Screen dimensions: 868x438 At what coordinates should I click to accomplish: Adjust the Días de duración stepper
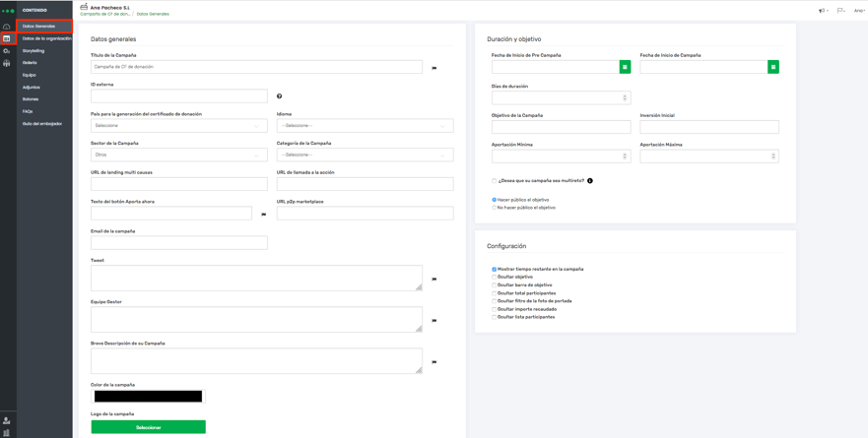click(625, 97)
